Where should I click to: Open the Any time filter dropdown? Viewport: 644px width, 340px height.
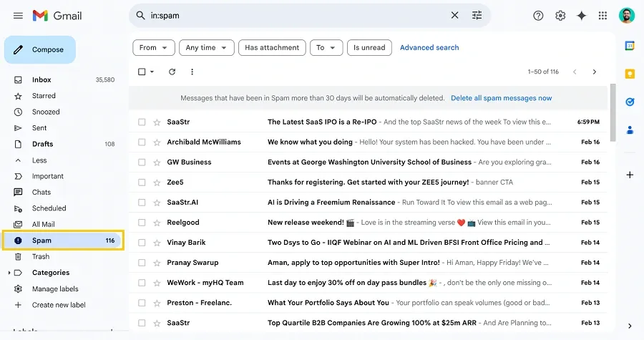coord(207,48)
